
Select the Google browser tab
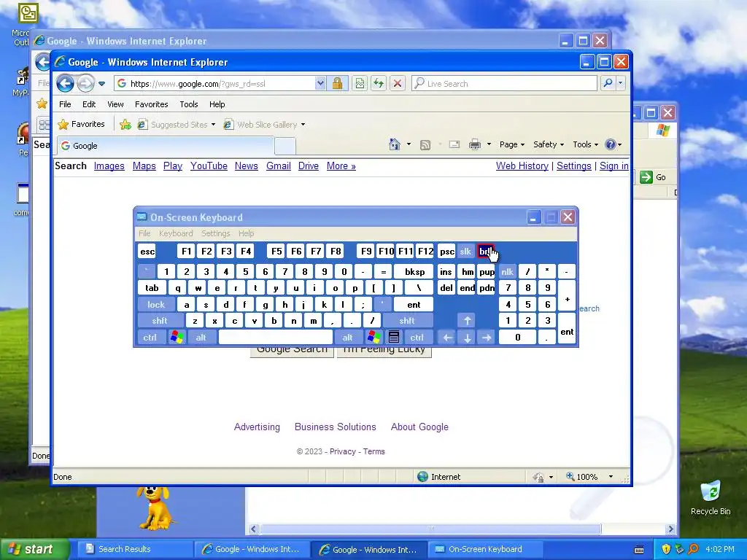click(166, 146)
